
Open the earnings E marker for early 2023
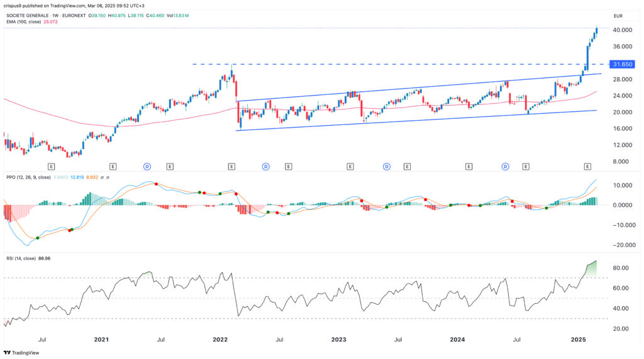tap(350, 167)
